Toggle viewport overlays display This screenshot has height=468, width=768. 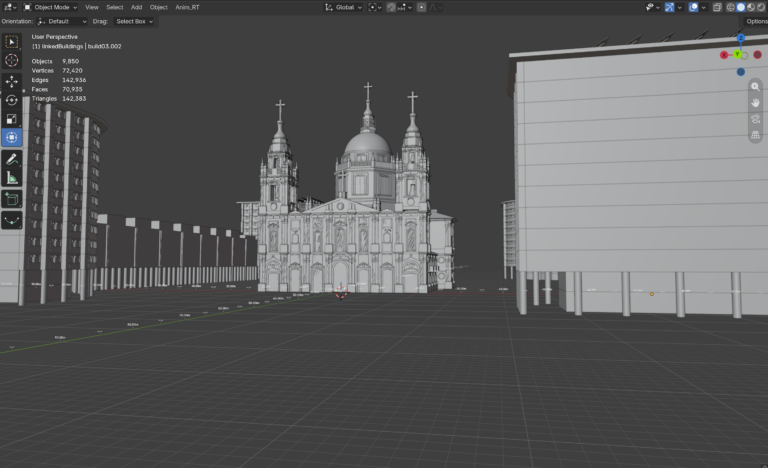click(694, 7)
